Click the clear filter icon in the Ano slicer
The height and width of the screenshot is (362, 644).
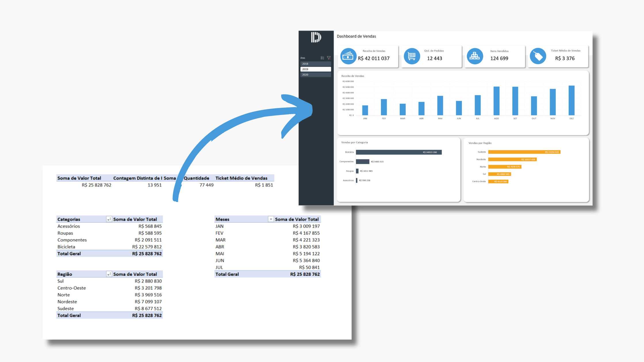[x=329, y=57]
